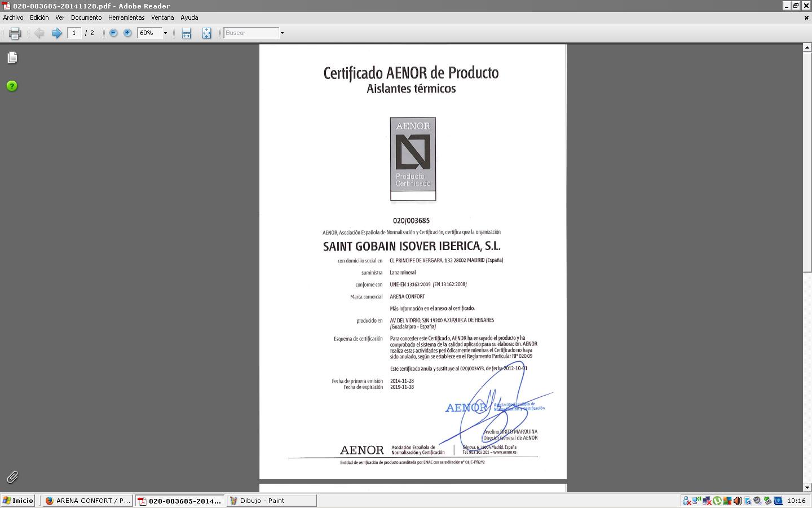Click the zoom in plus button
Viewport: 812px width, 508px height.
pyautogui.click(x=127, y=33)
